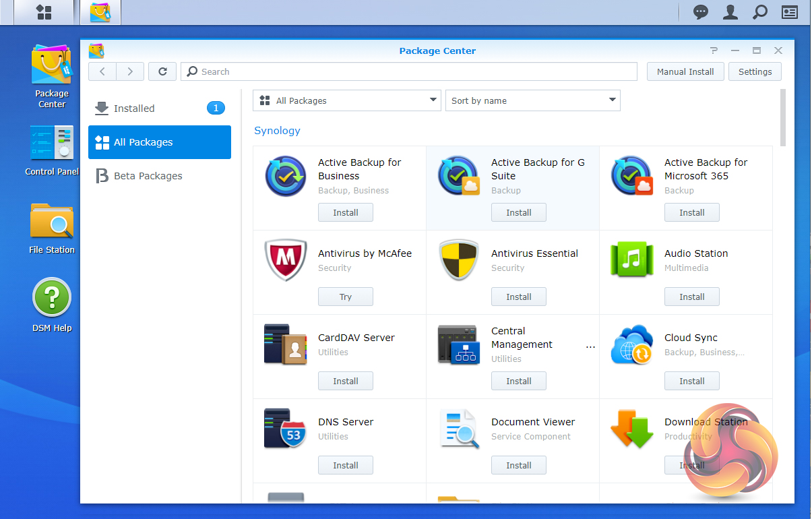The image size is (812, 519).
Task: Open DSM Help desktop shortcut
Action: pos(52,305)
